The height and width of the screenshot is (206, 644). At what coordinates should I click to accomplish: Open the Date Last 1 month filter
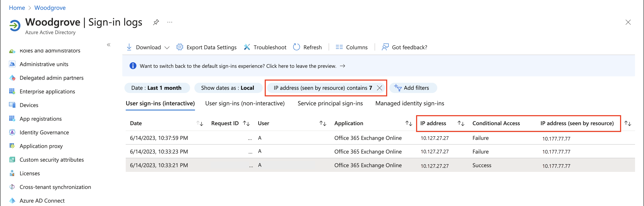157,88
